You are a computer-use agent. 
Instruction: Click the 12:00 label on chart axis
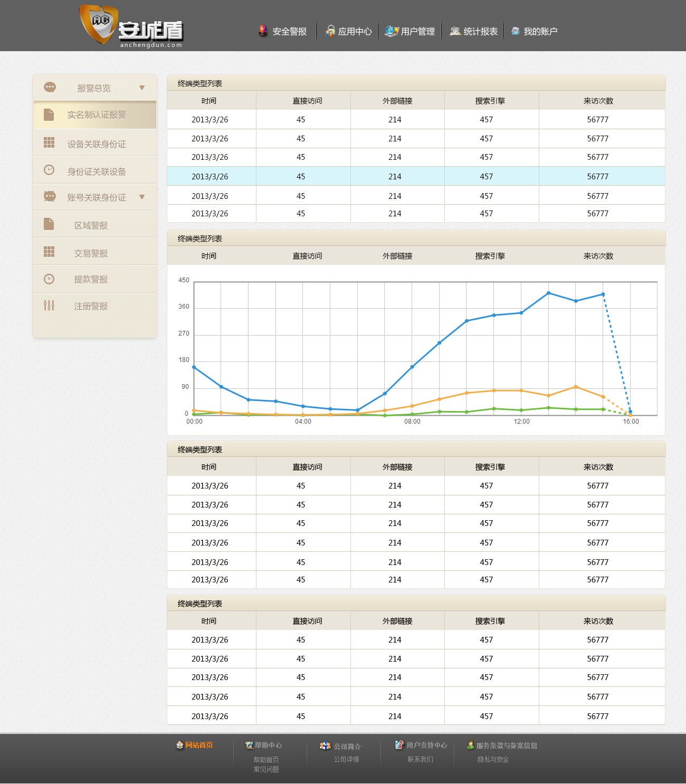pyautogui.click(x=521, y=422)
